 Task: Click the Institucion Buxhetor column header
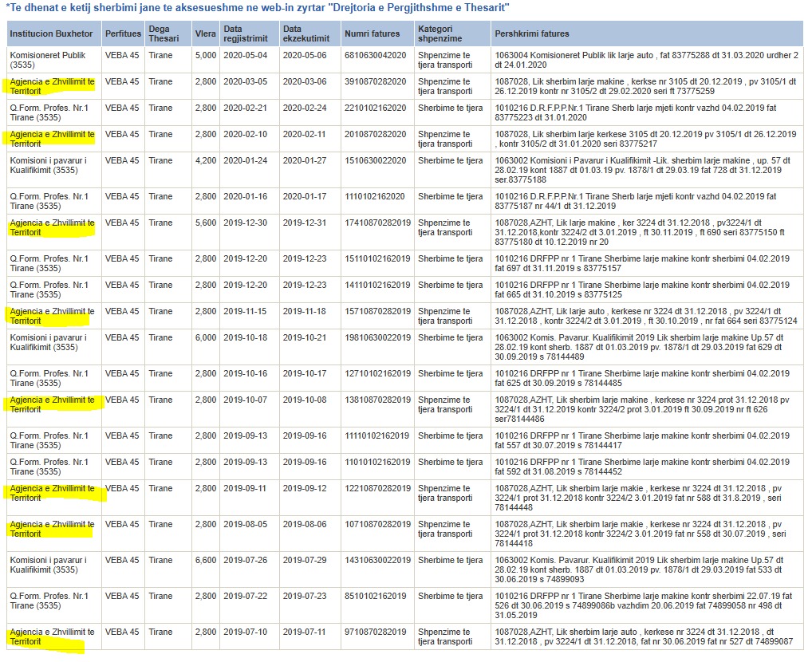point(50,34)
